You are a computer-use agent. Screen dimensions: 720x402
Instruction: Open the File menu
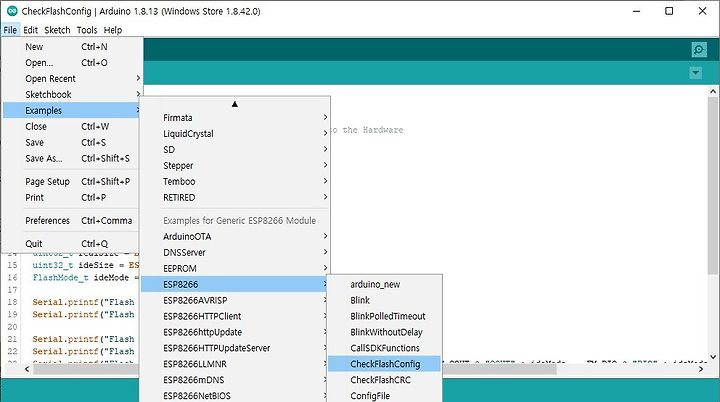click(10, 30)
